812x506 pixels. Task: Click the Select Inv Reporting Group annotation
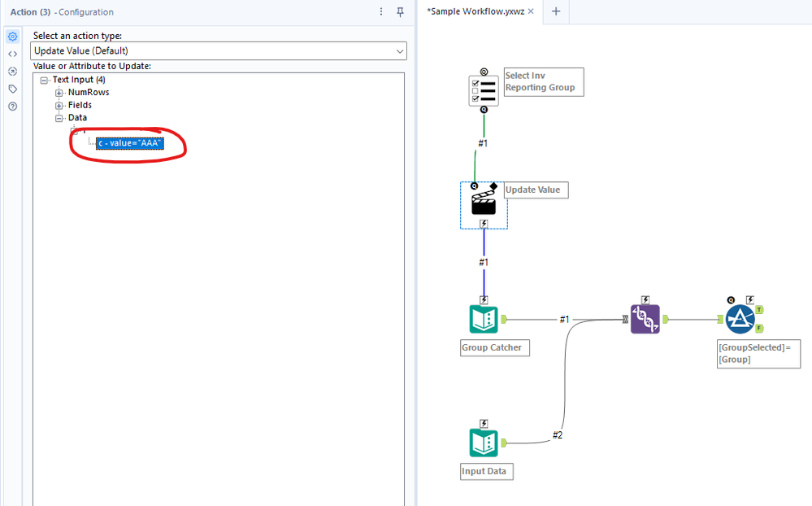(544, 82)
